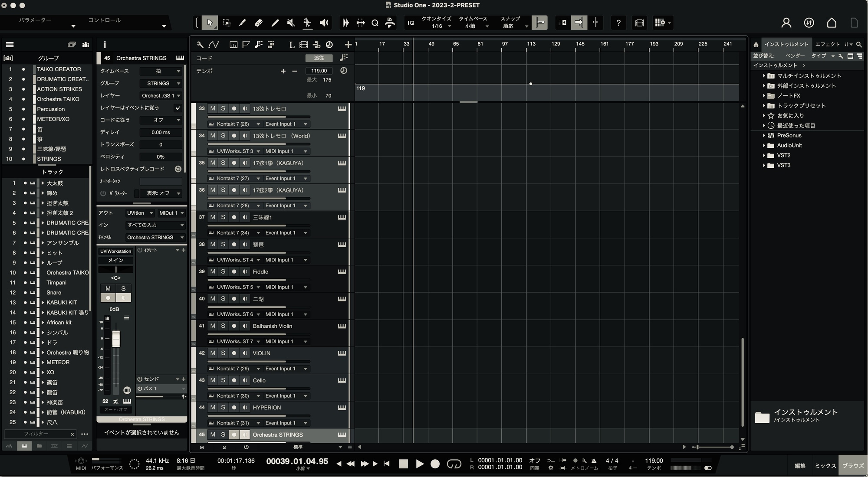Select the Mute tool in toolbar
The height and width of the screenshot is (477, 868).
[291, 23]
